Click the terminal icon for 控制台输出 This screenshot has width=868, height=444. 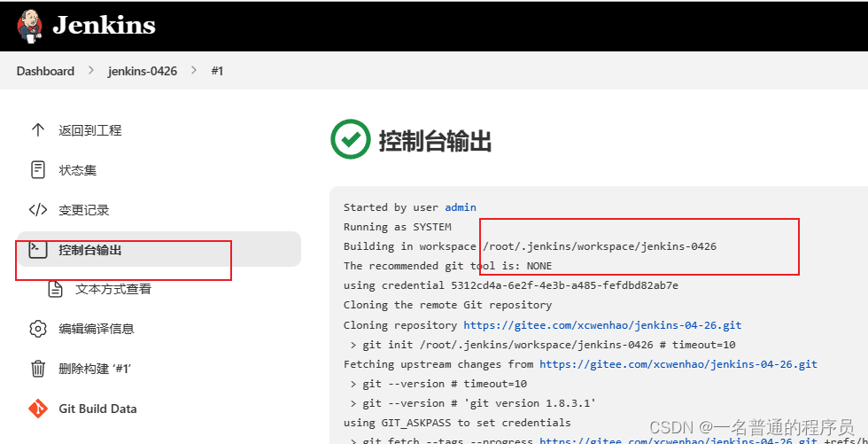point(37,250)
